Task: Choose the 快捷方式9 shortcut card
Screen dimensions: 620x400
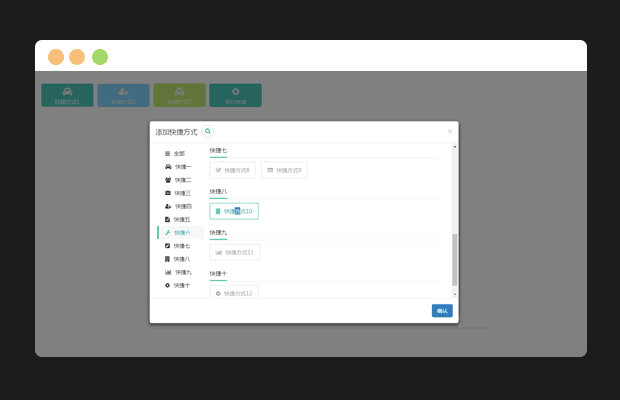Action: (x=284, y=170)
